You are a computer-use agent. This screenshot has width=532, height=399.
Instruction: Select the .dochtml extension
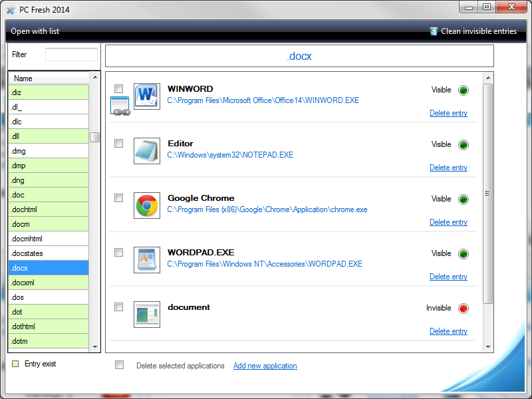pos(49,209)
